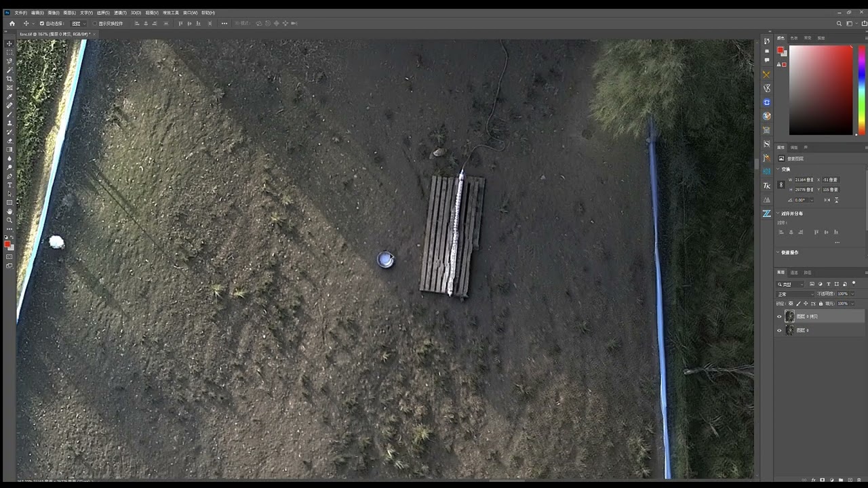
Task: Collapse the Transform section in Properties
Action: click(778, 169)
